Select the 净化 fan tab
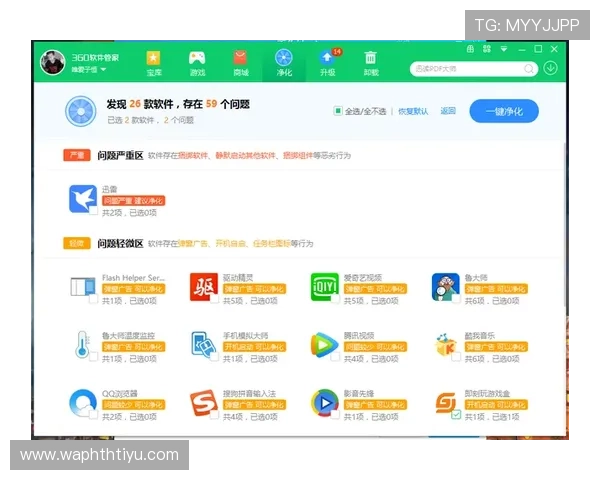Image resolution: width=600 pixels, height=480 pixels. pyautogui.click(x=284, y=63)
